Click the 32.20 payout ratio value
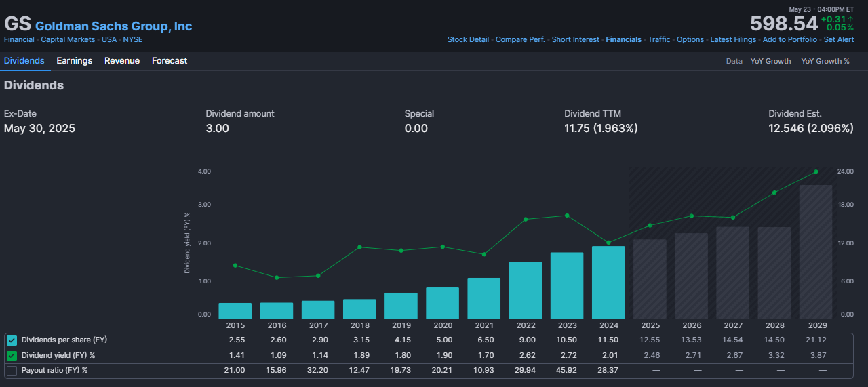This screenshot has height=387, width=868. [x=318, y=371]
